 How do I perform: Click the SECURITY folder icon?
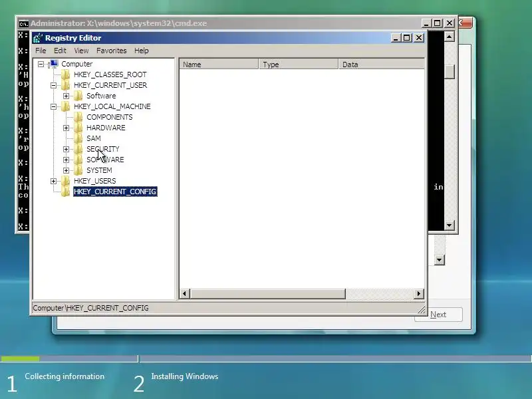[x=78, y=149]
